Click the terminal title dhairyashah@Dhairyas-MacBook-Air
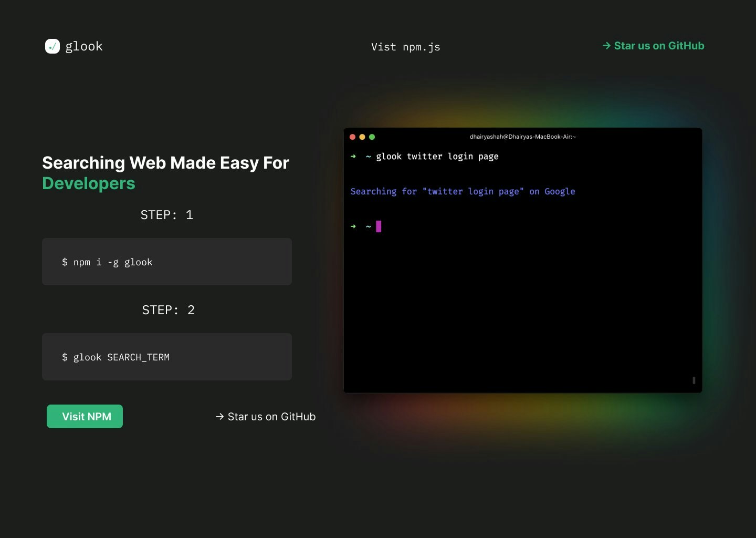The width and height of the screenshot is (756, 538). (x=523, y=137)
